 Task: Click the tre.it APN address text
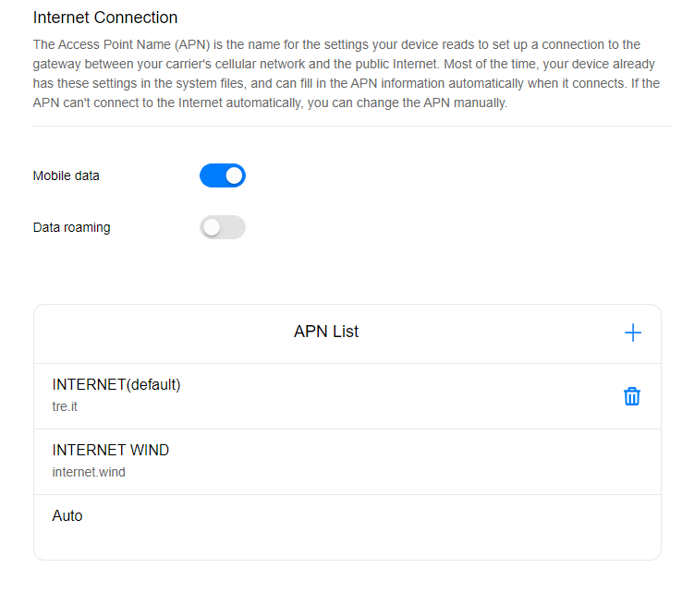click(65, 406)
